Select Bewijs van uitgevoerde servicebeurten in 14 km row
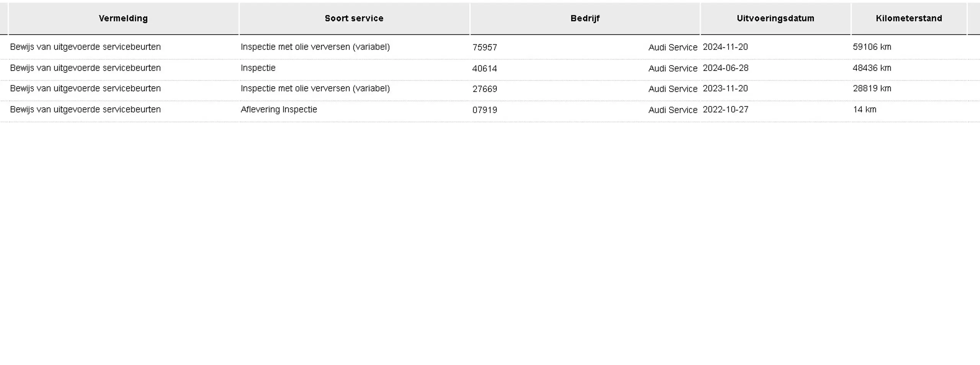The image size is (980, 365). (x=85, y=109)
